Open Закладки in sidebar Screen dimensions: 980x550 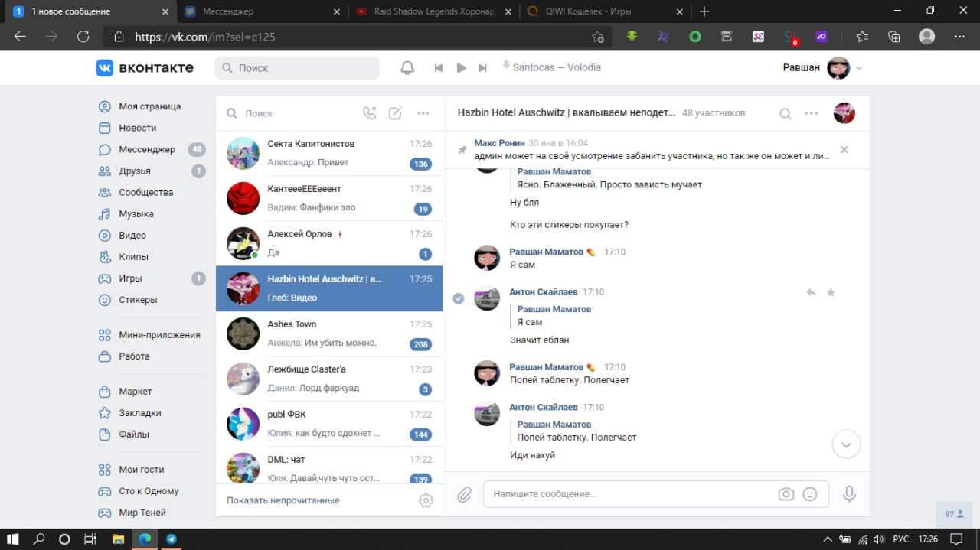click(139, 412)
